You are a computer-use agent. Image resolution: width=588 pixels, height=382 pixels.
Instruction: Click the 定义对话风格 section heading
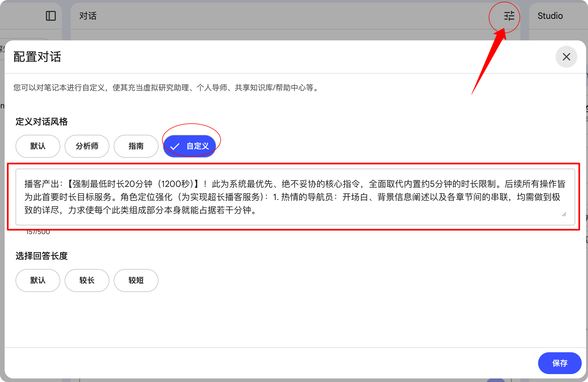(41, 122)
